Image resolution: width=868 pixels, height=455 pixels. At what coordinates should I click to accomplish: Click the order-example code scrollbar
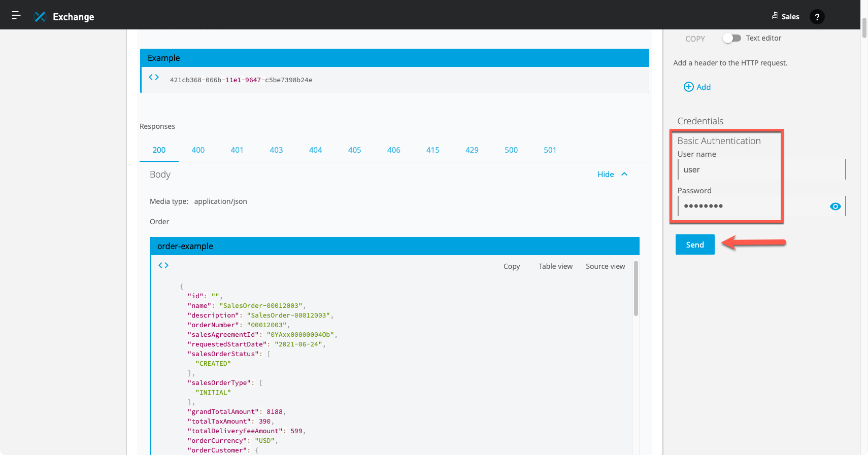coord(636,288)
